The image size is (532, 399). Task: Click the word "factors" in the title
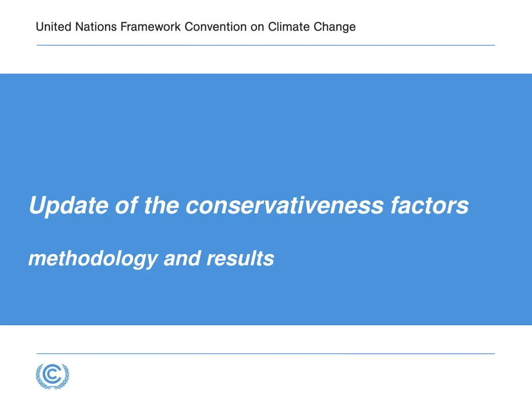click(x=429, y=206)
